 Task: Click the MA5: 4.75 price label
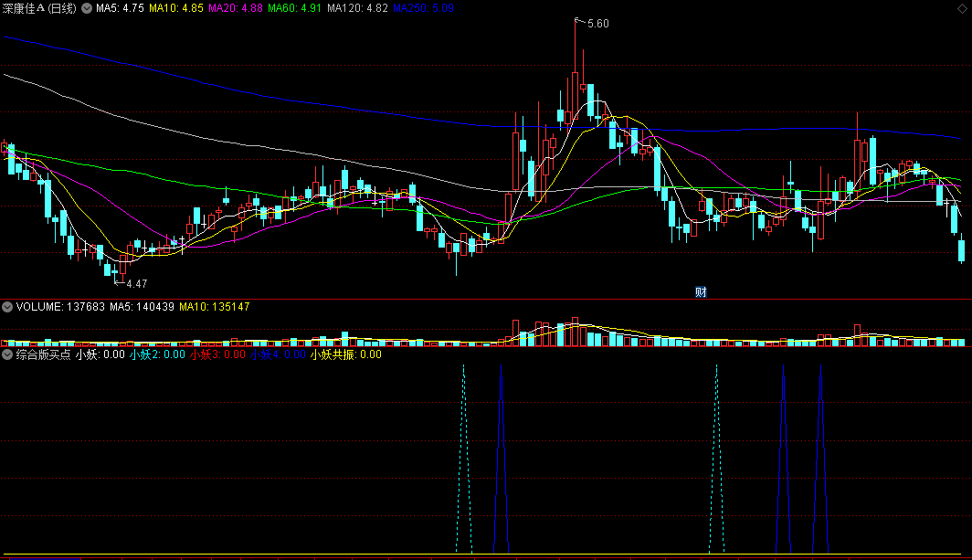point(121,9)
